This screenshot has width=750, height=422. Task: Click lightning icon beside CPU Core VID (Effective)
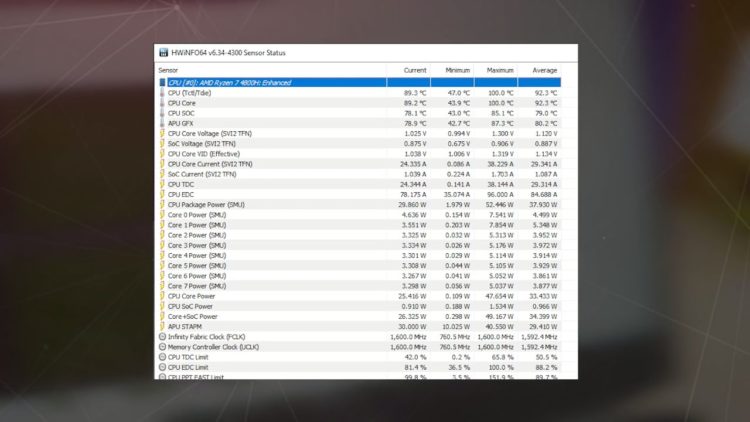click(x=162, y=154)
